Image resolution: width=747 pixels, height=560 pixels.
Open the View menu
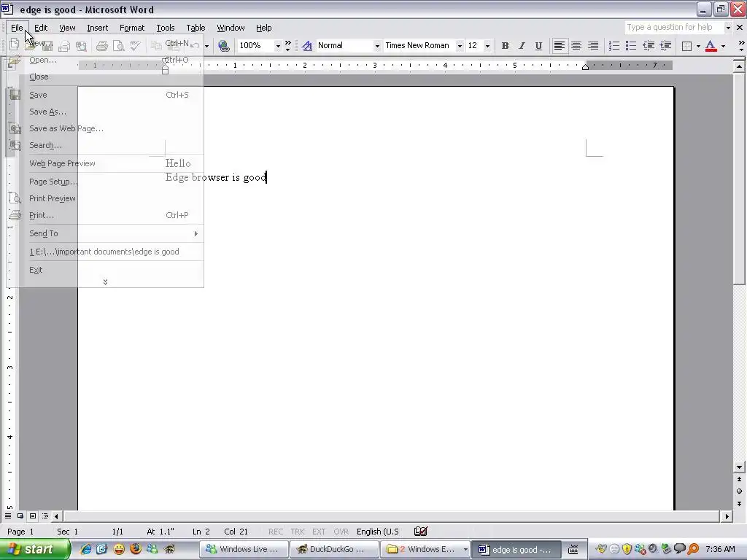coord(67,28)
